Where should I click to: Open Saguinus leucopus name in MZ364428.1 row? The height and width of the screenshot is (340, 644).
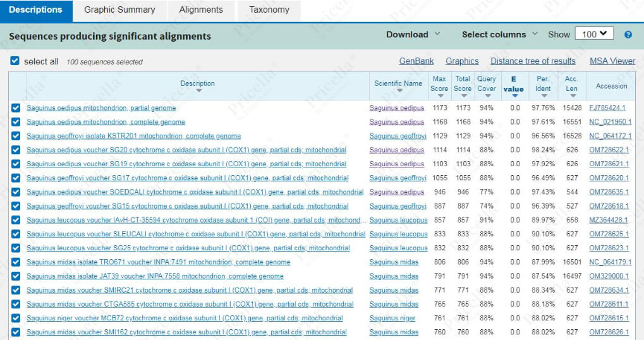point(398,220)
